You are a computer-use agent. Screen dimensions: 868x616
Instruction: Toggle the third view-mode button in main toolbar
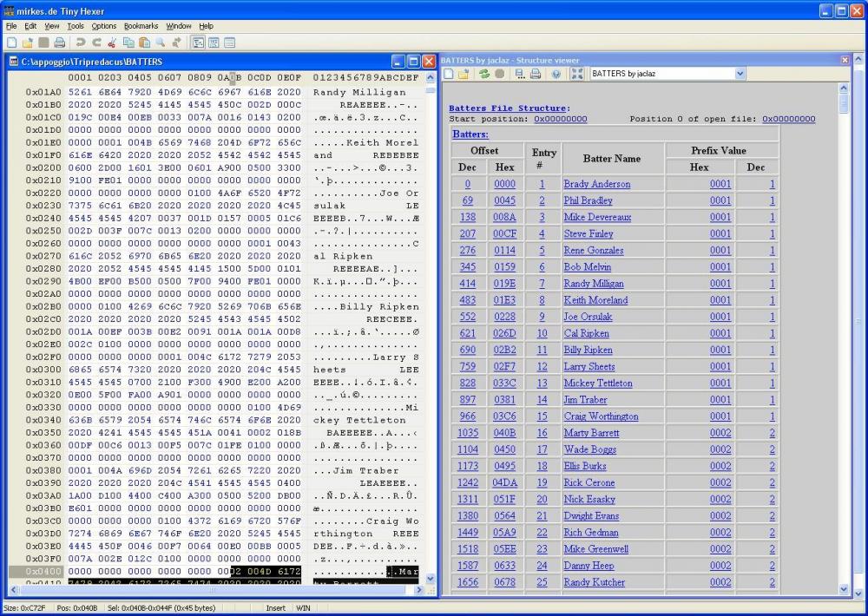[229, 42]
